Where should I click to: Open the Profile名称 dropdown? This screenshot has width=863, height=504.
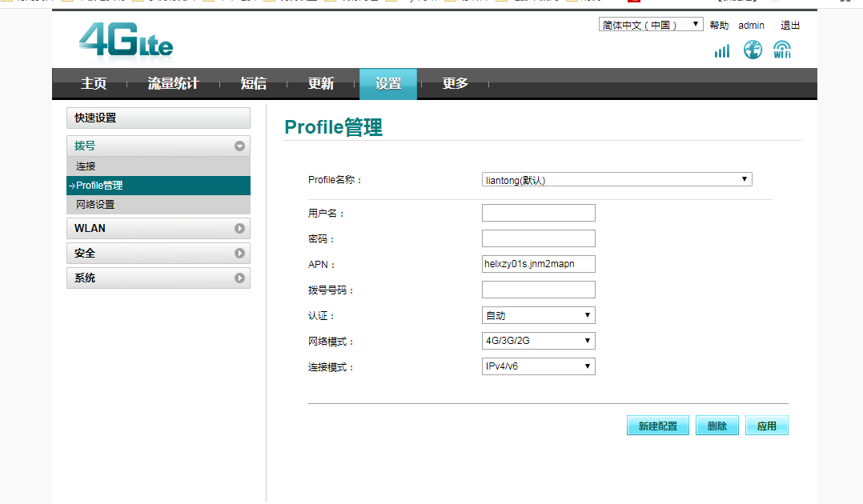[x=616, y=180]
